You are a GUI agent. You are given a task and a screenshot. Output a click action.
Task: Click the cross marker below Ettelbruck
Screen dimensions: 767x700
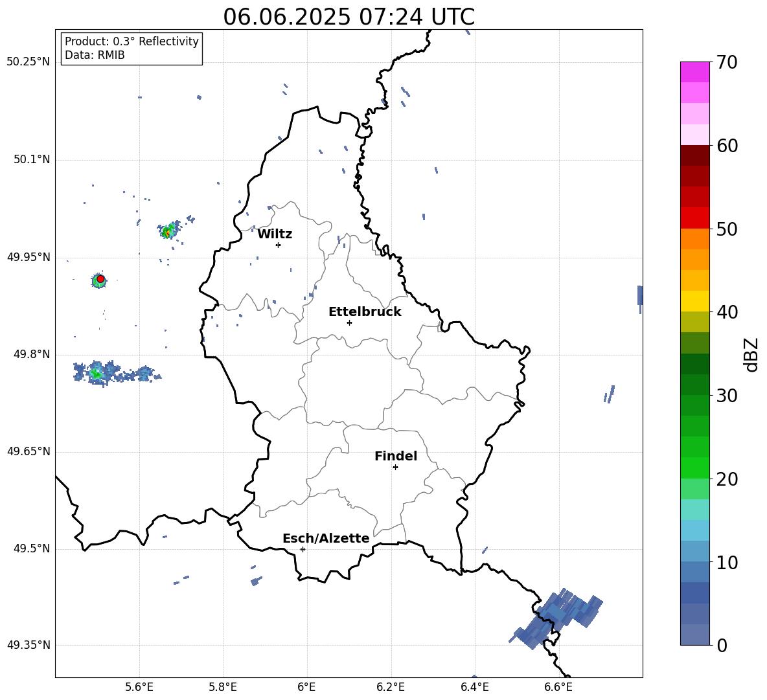pyautogui.click(x=349, y=322)
